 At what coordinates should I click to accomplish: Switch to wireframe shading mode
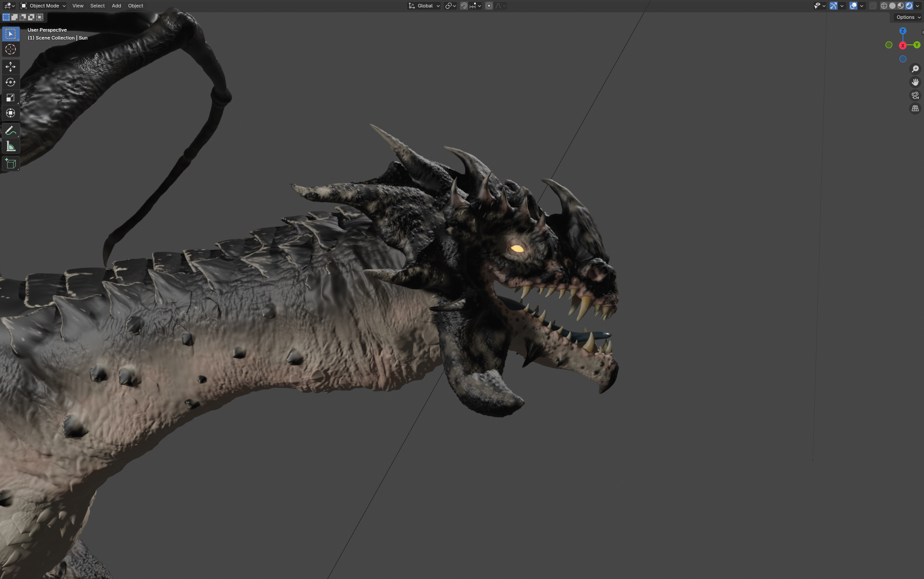click(x=884, y=6)
